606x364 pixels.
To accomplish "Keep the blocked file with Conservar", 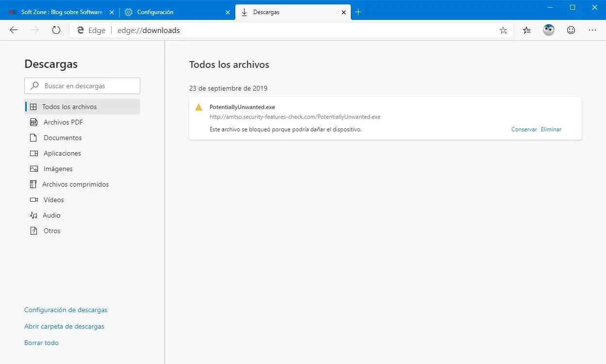I will tap(524, 129).
